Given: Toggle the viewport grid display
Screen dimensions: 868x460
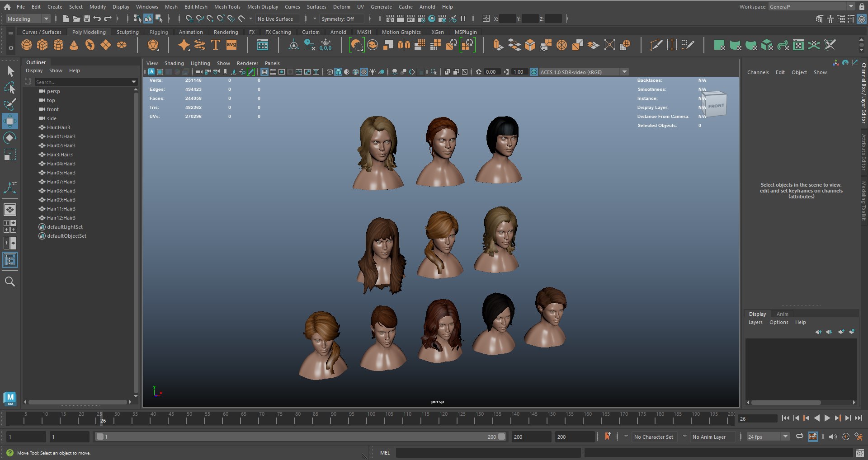Looking at the screenshot, I should (x=264, y=72).
